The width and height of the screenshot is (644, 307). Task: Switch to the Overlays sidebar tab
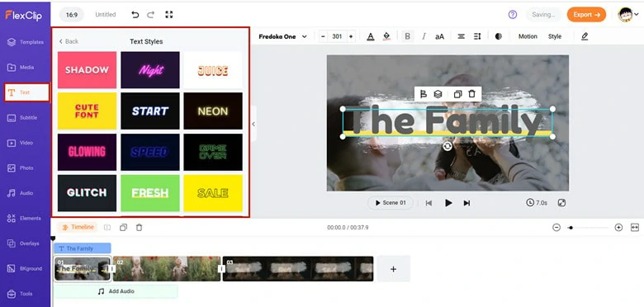pos(25,243)
